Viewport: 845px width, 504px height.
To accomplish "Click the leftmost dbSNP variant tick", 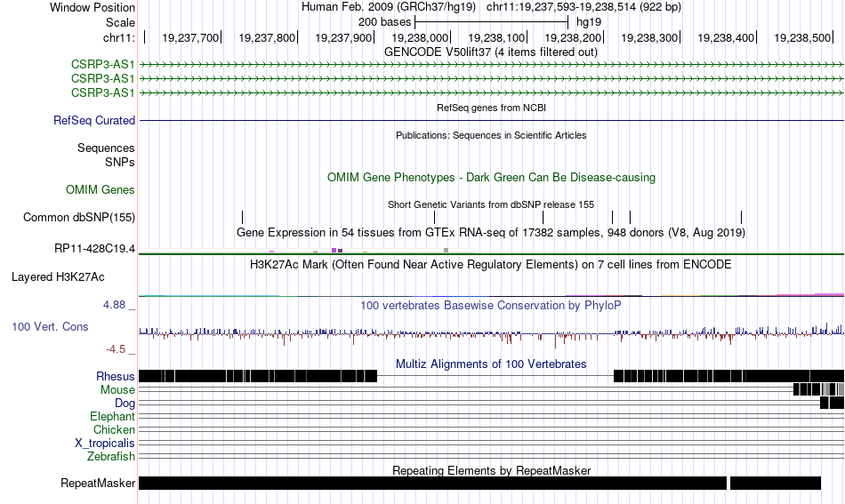I will pos(243,217).
